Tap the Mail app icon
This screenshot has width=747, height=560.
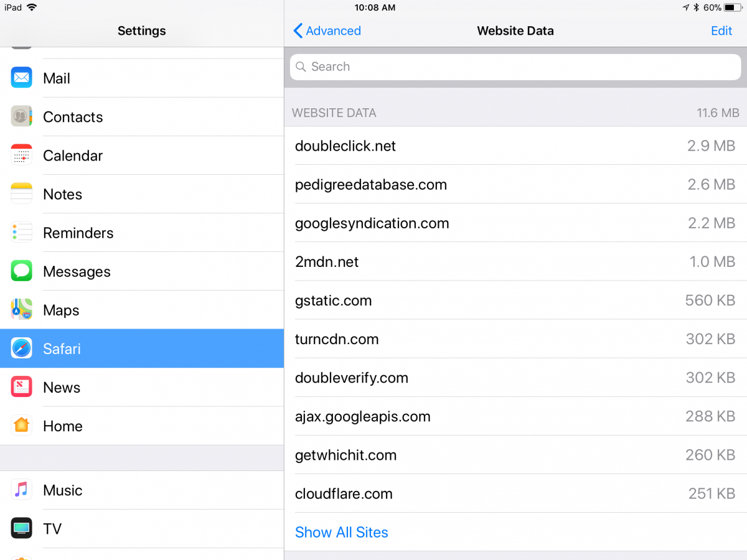pos(22,78)
